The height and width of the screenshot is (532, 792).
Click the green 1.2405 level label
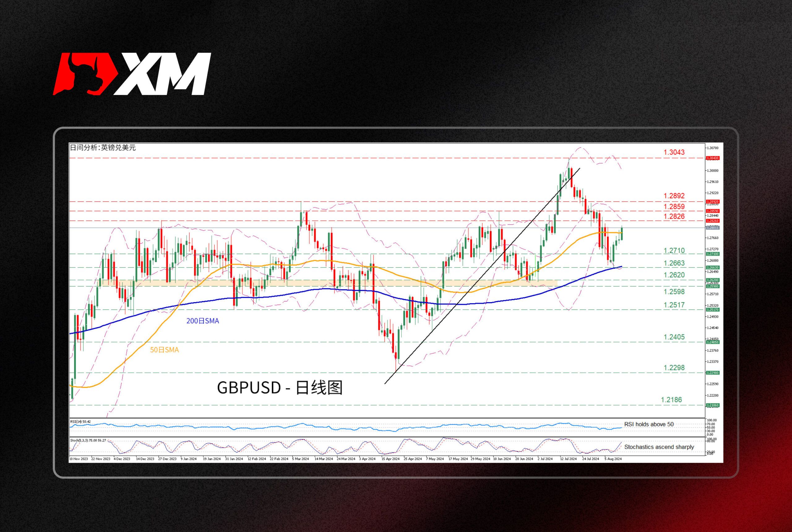pyautogui.click(x=674, y=337)
